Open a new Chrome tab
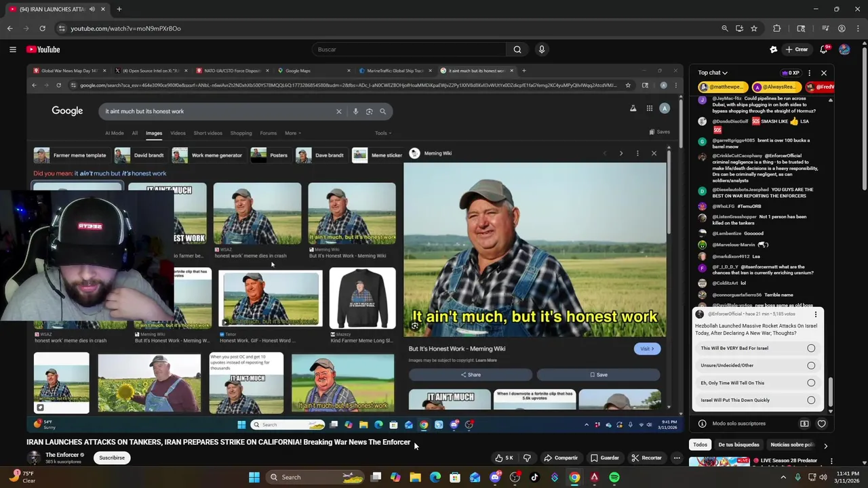Image resolution: width=868 pixels, height=488 pixels. pos(119,9)
